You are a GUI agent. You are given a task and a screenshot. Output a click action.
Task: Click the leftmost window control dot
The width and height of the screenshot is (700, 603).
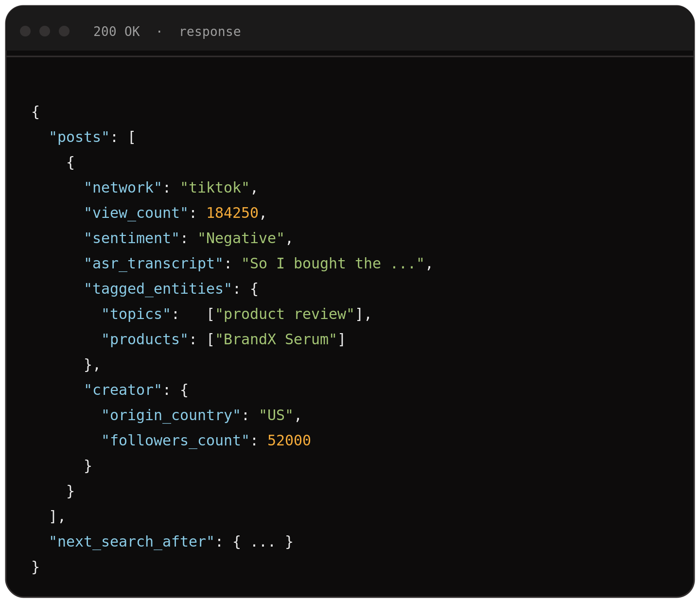tap(25, 31)
